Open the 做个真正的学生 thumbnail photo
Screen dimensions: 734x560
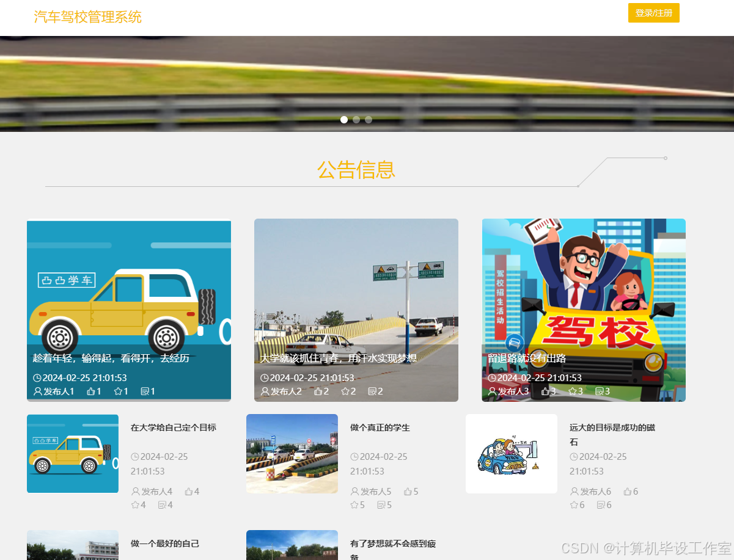[x=292, y=454]
